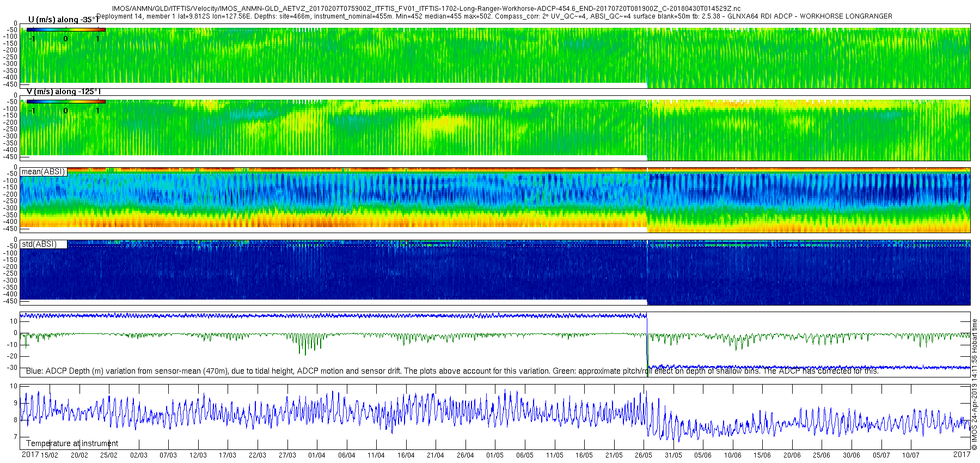This screenshot has height=463, width=980.
Task: Click the '25/02' date tick label
Action: (x=109, y=455)
